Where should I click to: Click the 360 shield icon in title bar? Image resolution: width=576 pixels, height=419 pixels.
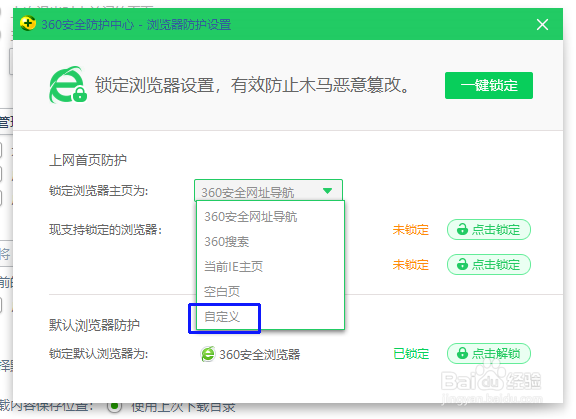pyautogui.click(x=28, y=24)
